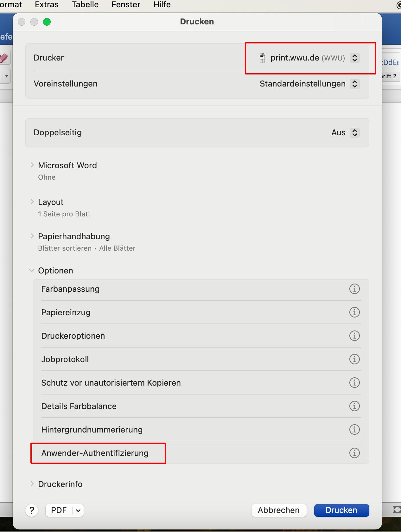Open Hintergrundnummerierung info icon

point(354,430)
